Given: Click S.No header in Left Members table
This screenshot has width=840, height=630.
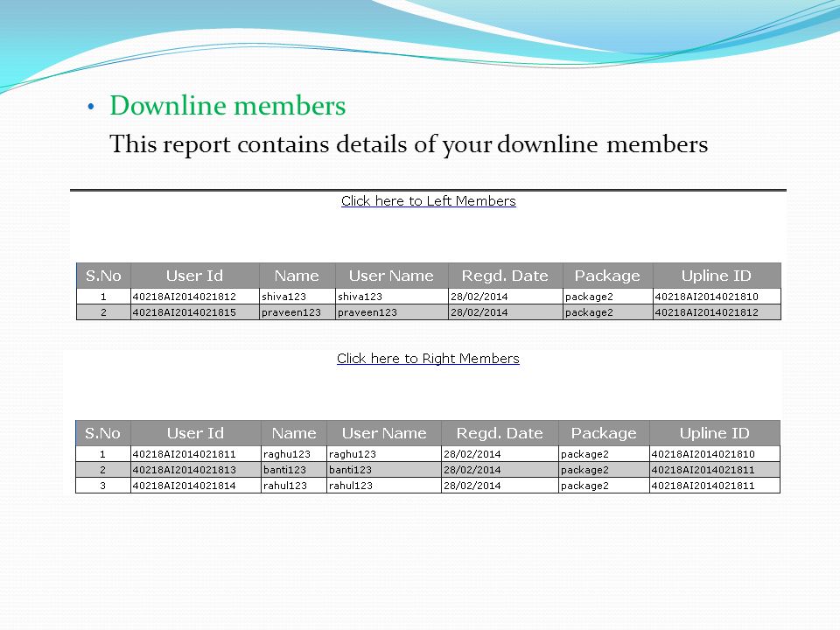Looking at the screenshot, I should coord(103,276).
